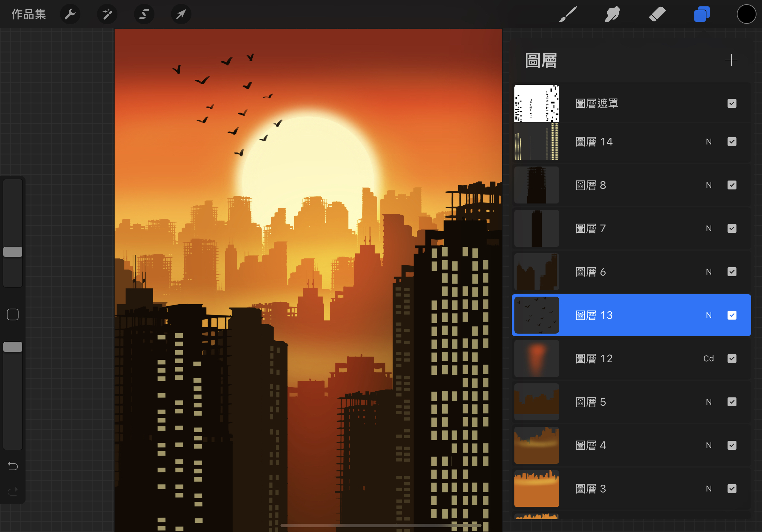The image size is (762, 532).
Task: Toggle visibility checkbox of 圖層 13
Action: tap(731, 315)
